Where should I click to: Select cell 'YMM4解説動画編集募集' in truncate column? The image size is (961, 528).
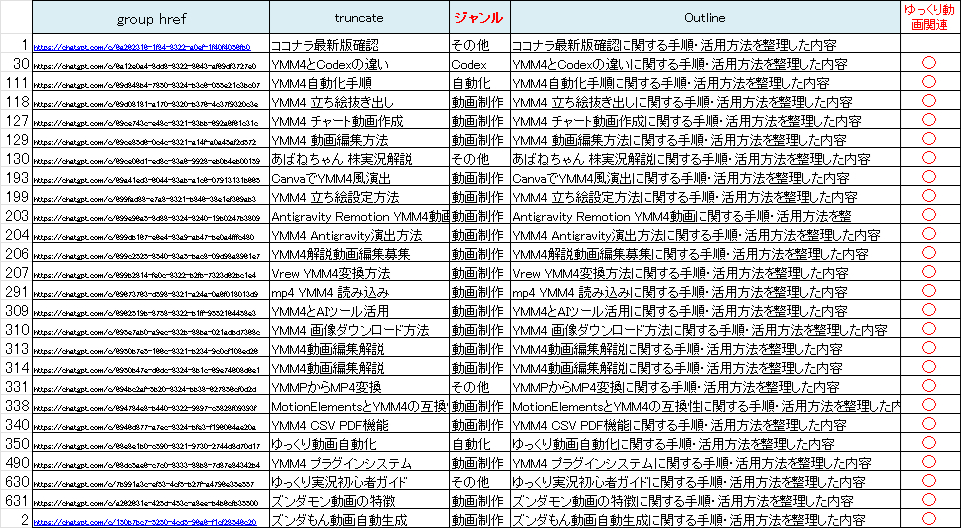click(359, 254)
